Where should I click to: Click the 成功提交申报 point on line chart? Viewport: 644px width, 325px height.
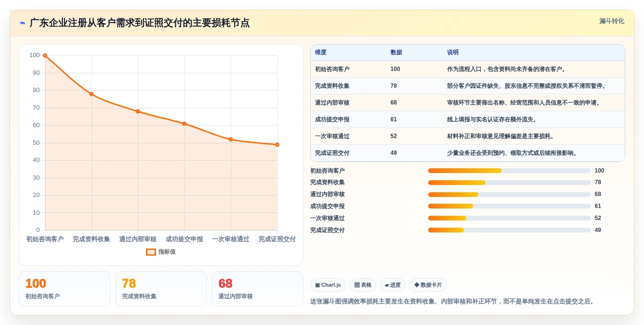(184, 124)
